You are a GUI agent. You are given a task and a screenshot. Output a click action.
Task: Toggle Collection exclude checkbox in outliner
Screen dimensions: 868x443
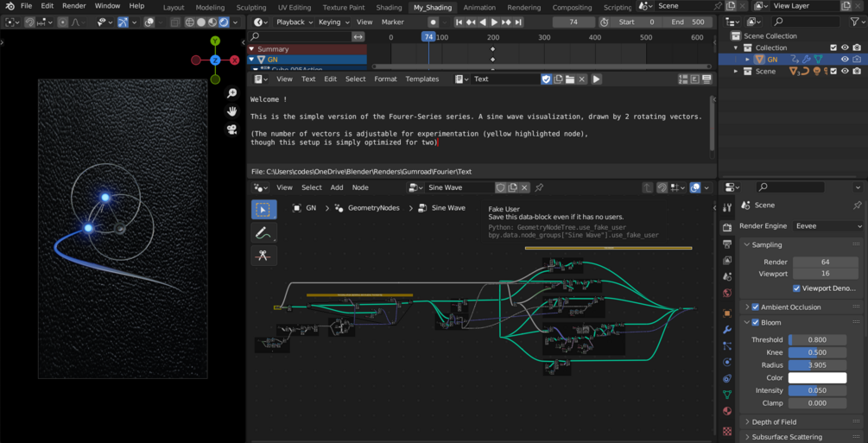tap(833, 47)
